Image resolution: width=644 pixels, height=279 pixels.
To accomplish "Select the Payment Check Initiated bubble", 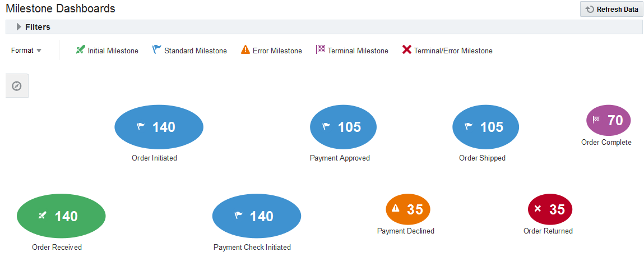I will pyautogui.click(x=257, y=216).
